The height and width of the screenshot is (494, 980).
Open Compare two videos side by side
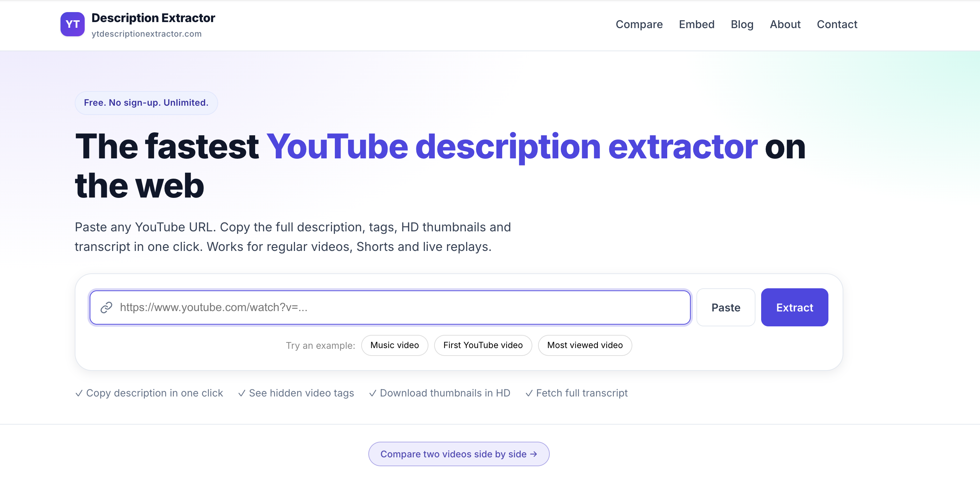pos(459,454)
